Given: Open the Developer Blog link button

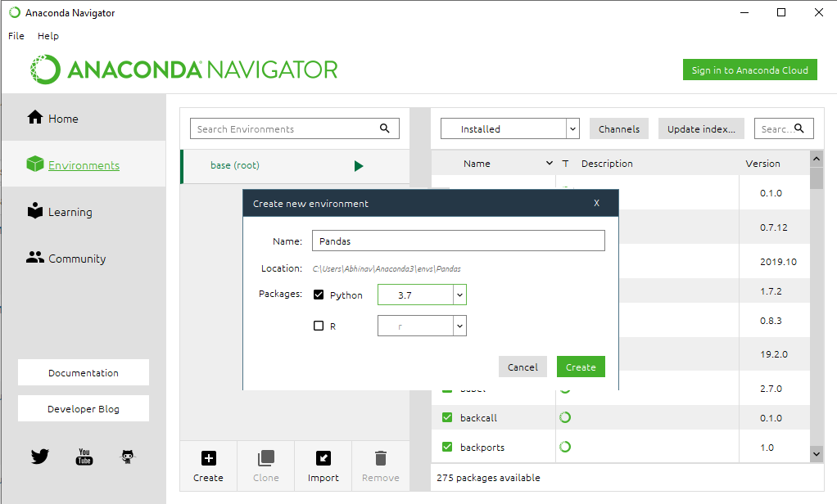Looking at the screenshot, I should [x=84, y=408].
